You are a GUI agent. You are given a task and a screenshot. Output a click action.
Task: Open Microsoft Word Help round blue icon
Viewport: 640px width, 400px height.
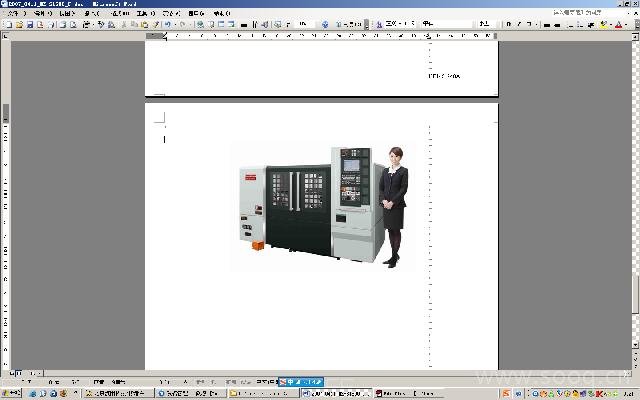325,24
